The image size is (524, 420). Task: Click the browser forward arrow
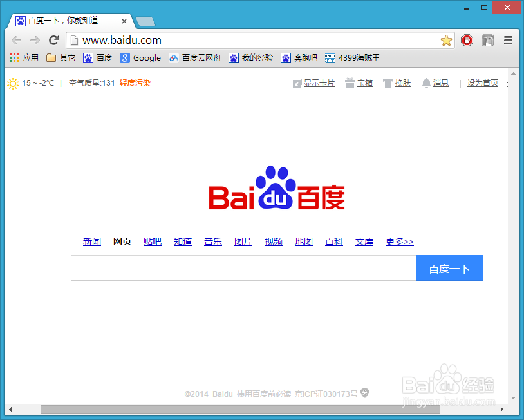click(35, 41)
